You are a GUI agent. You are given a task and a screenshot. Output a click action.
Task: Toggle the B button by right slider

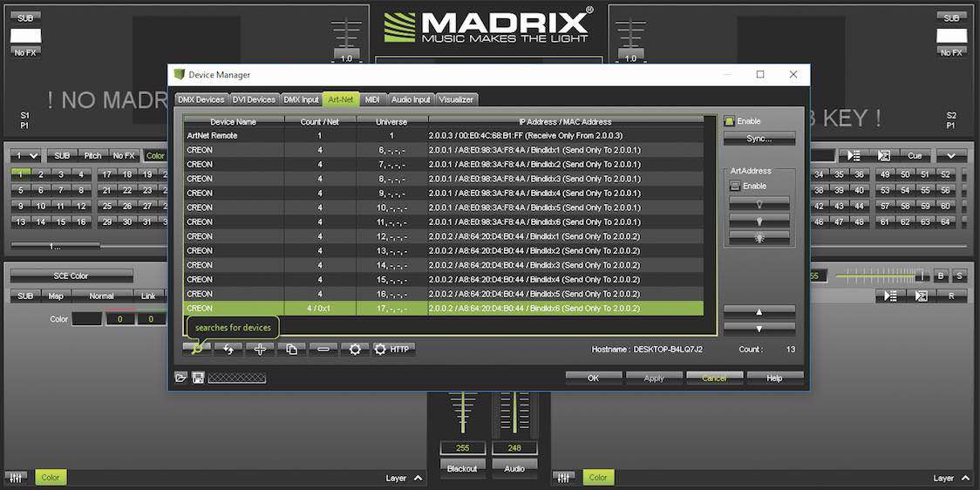coord(941,276)
